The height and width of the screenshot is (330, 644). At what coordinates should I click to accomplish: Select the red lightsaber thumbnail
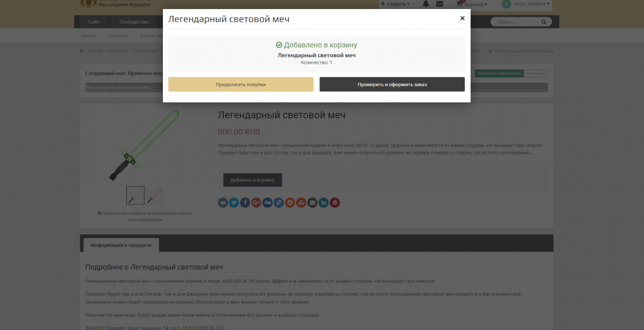click(155, 196)
